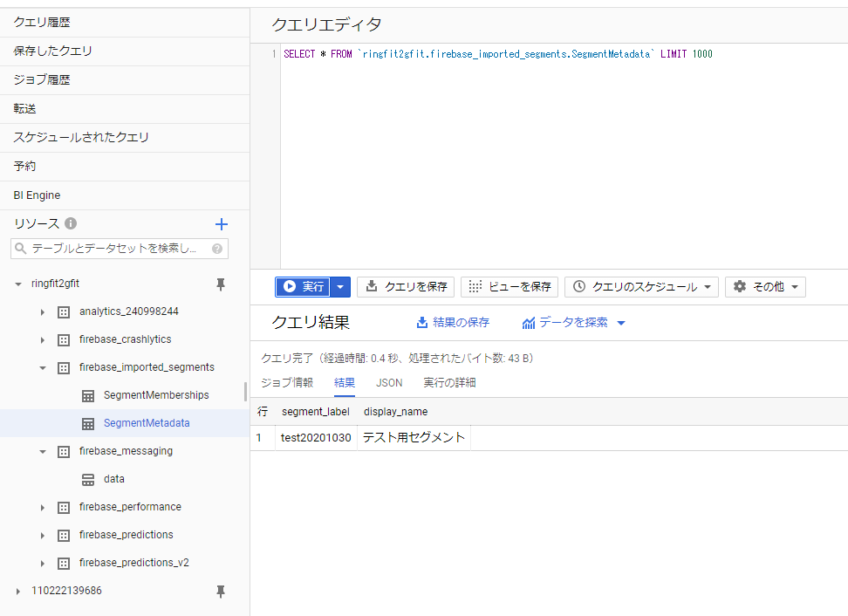Click the firebase_messaging dataset icon

pyautogui.click(x=64, y=452)
